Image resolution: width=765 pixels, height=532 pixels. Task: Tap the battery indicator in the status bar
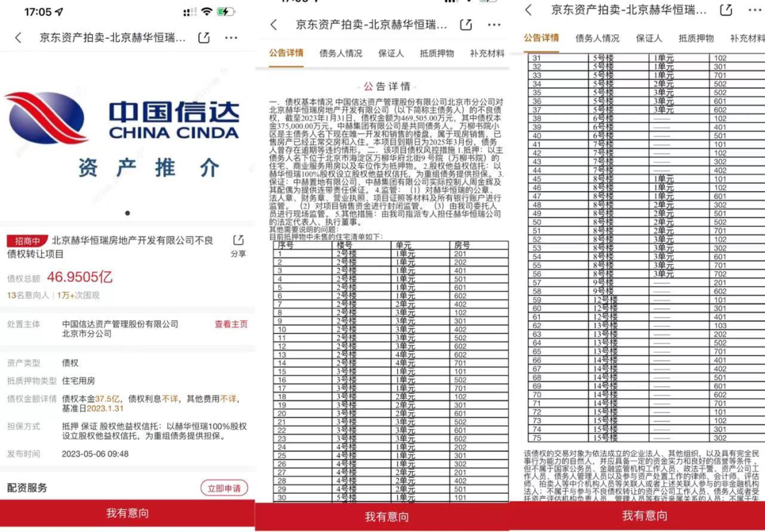pos(227,11)
